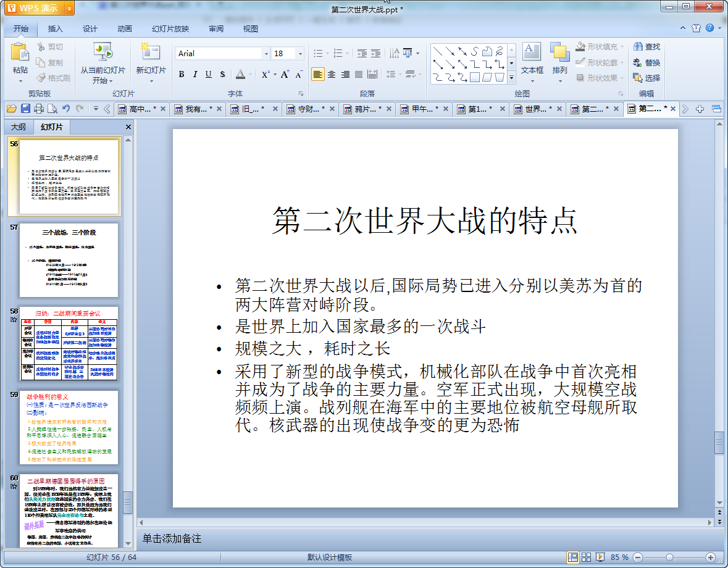The width and height of the screenshot is (728, 568).
Task: Toggle Bold formatting
Action: pyautogui.click(x=182, y=74)
